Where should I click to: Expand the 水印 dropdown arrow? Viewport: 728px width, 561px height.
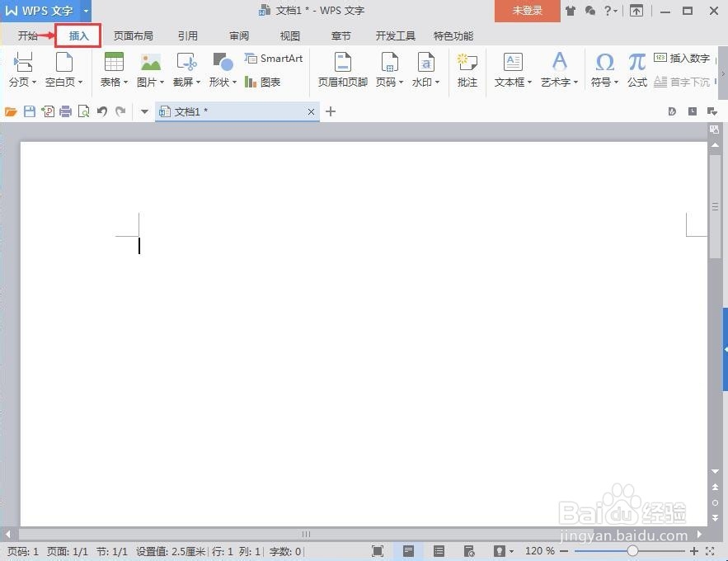tap(437, 82)
